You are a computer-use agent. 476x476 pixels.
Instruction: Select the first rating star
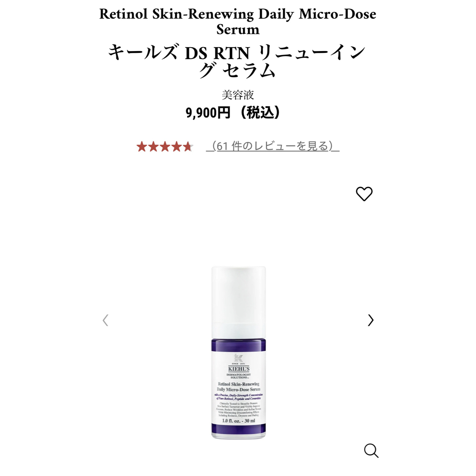tap(142, 147)
